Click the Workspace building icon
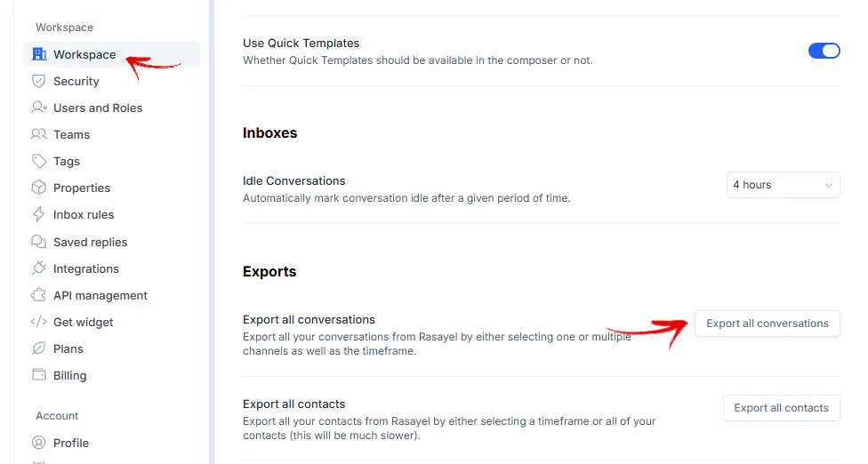Screen dimensions: 868x464 click(x=39, y=54)
